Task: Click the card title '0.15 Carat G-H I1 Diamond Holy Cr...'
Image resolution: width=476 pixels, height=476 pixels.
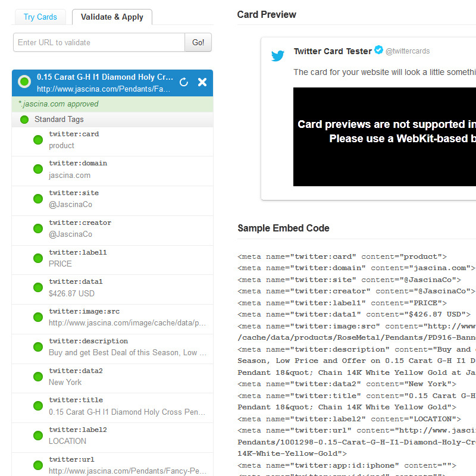Action: [105, 77]
